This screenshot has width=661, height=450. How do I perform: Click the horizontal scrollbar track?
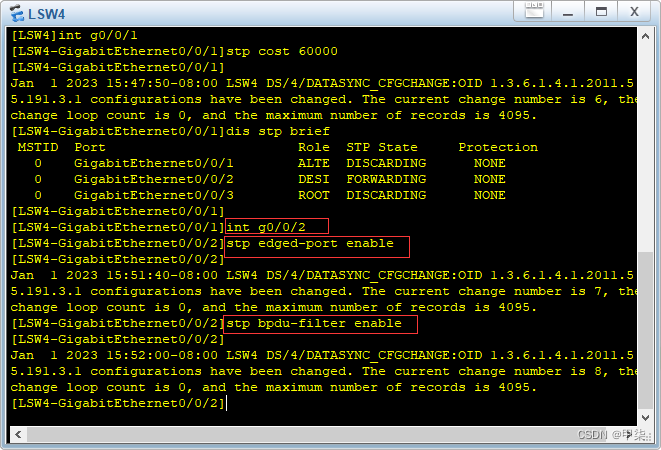pos(331,434)
